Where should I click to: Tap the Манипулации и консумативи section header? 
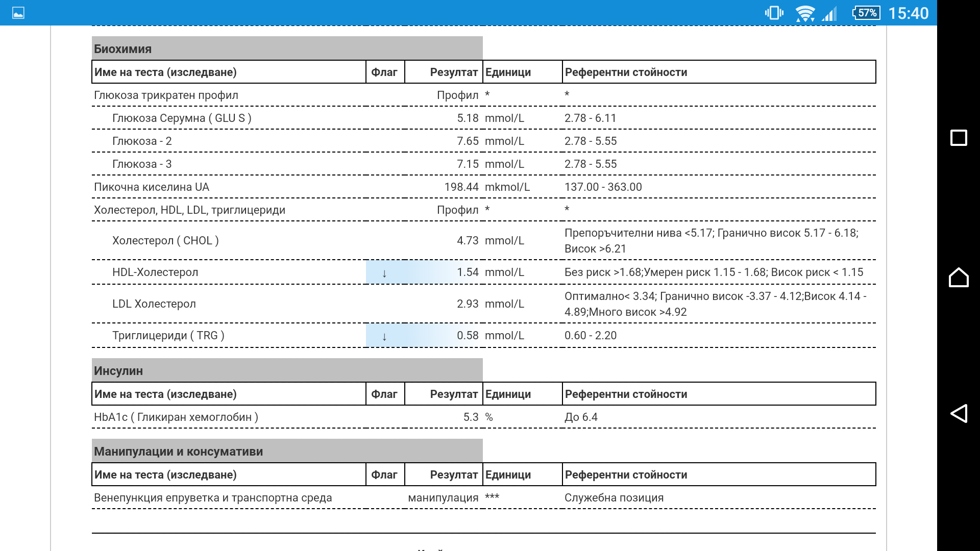click(178, 452)
